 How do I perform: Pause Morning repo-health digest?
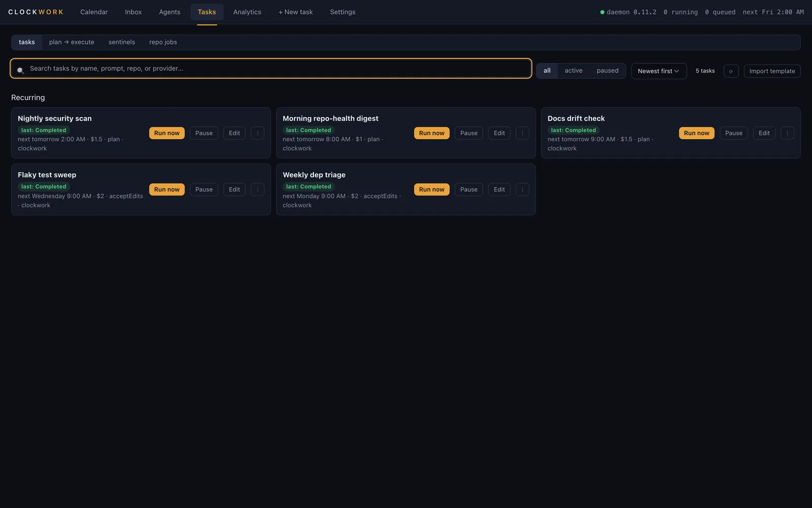coord(469,133)
